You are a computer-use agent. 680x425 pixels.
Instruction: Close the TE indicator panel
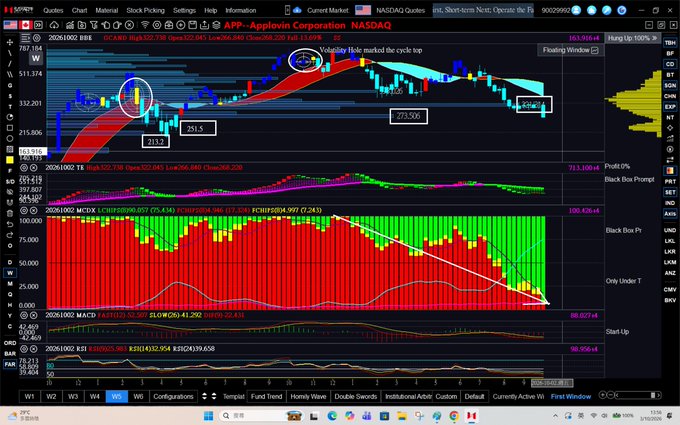point(33,167)
